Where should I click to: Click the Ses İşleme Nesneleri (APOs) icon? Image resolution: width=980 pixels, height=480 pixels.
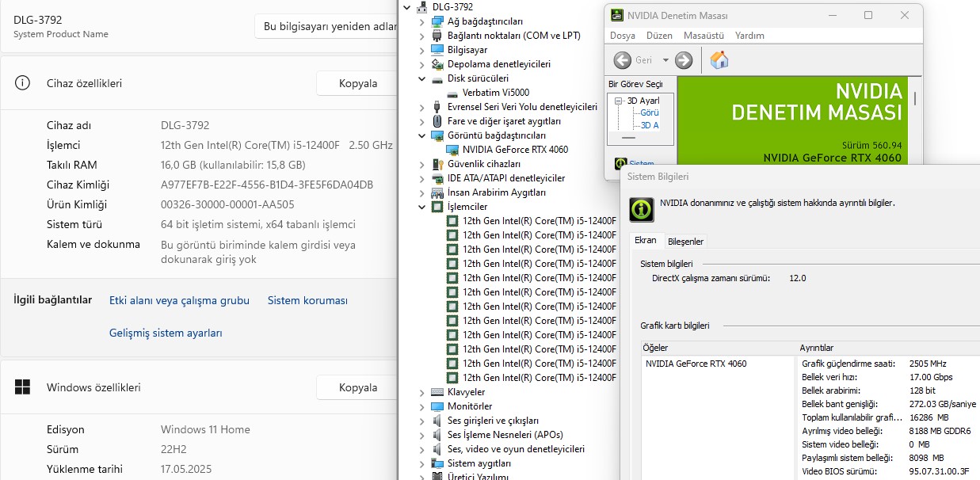pos(437,435)
